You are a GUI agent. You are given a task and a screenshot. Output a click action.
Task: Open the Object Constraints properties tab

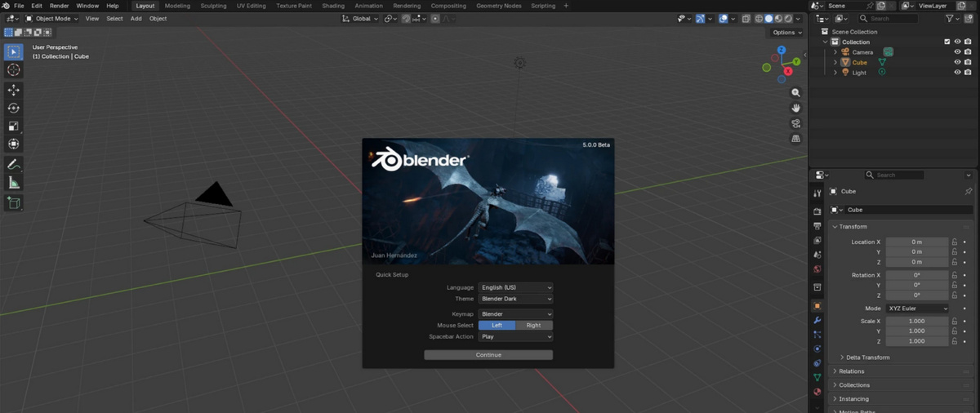click(x=817, y=363)
